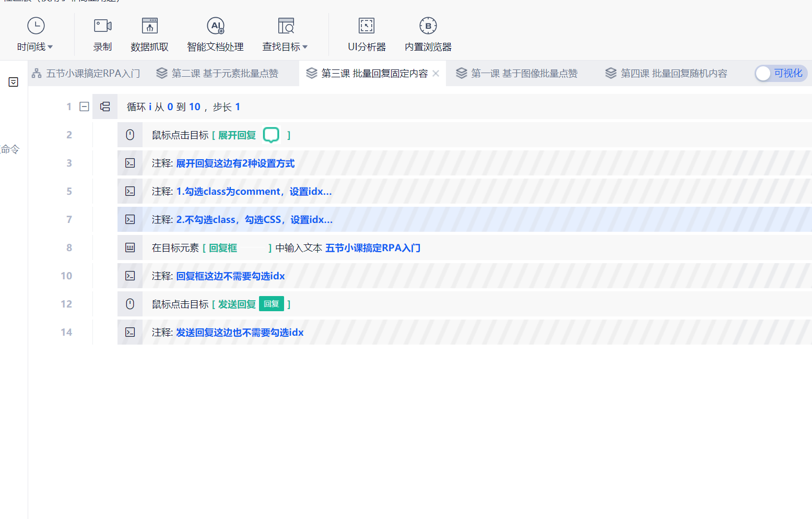Click input text 五节小课搞定RPA入门 on line 8
This screenshot has height=519, width=812.
(373, 248)
